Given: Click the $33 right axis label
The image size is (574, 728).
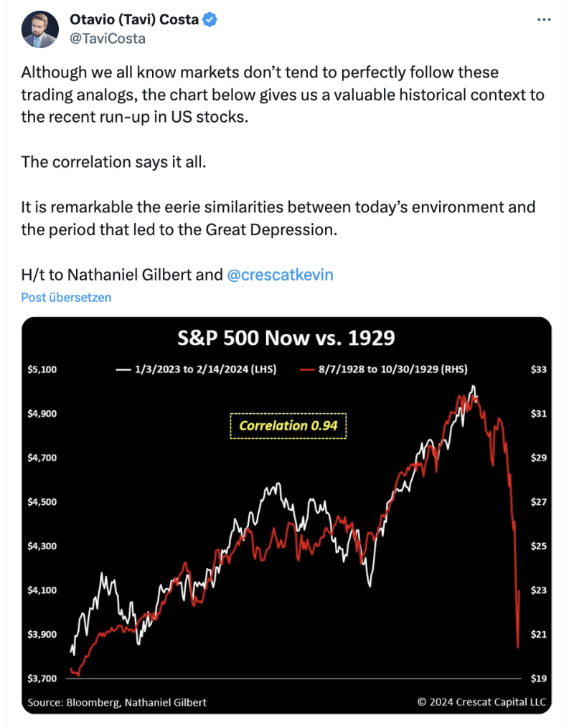Looking at the screenshot, I should [x=539, y=369].
